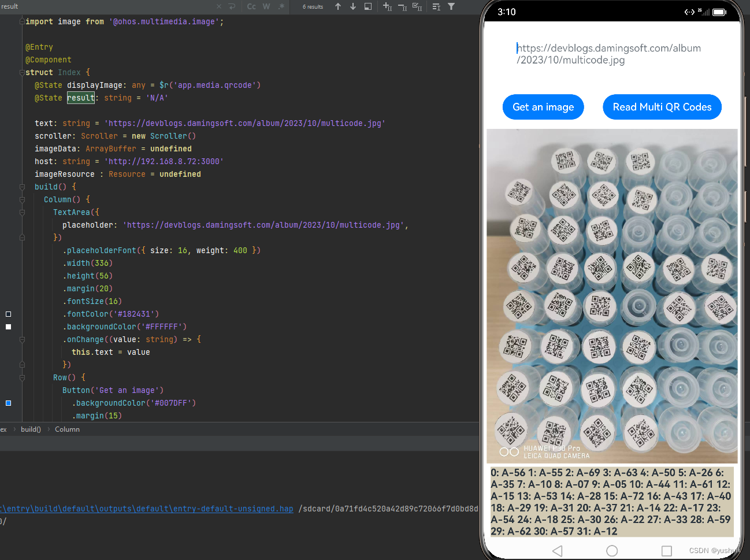
Task: Click the '@Entry' decorator text
Action: point(39,47)
